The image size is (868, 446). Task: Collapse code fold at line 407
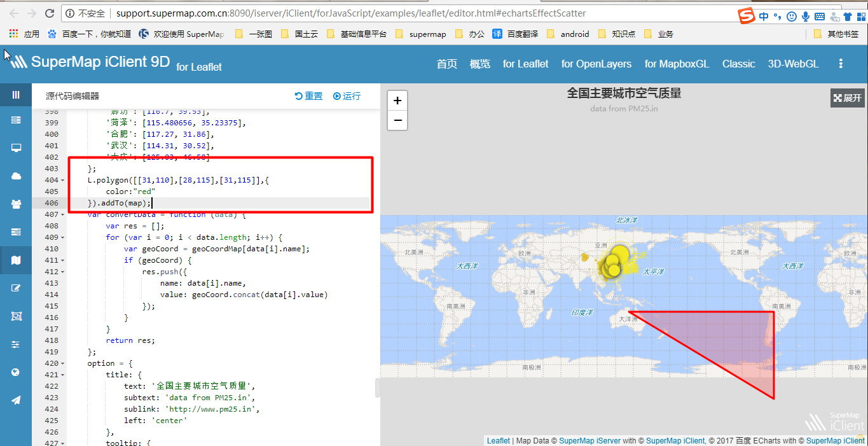click(62, 215)
